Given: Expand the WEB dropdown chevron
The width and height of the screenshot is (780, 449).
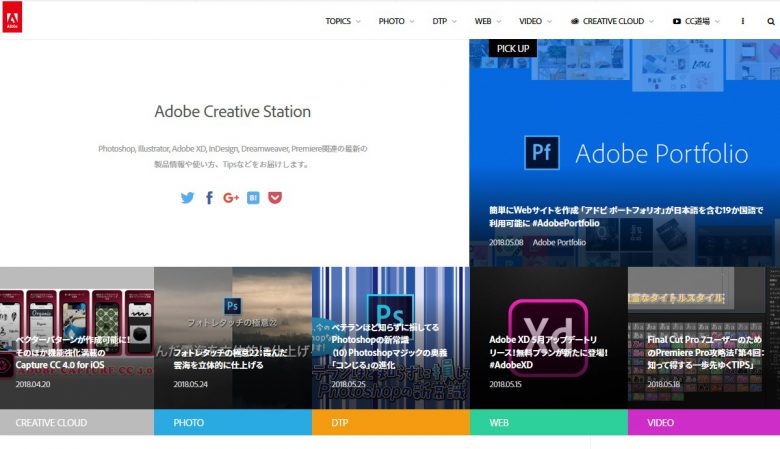Looking at the screenshot, I should [x=499, y=21].
